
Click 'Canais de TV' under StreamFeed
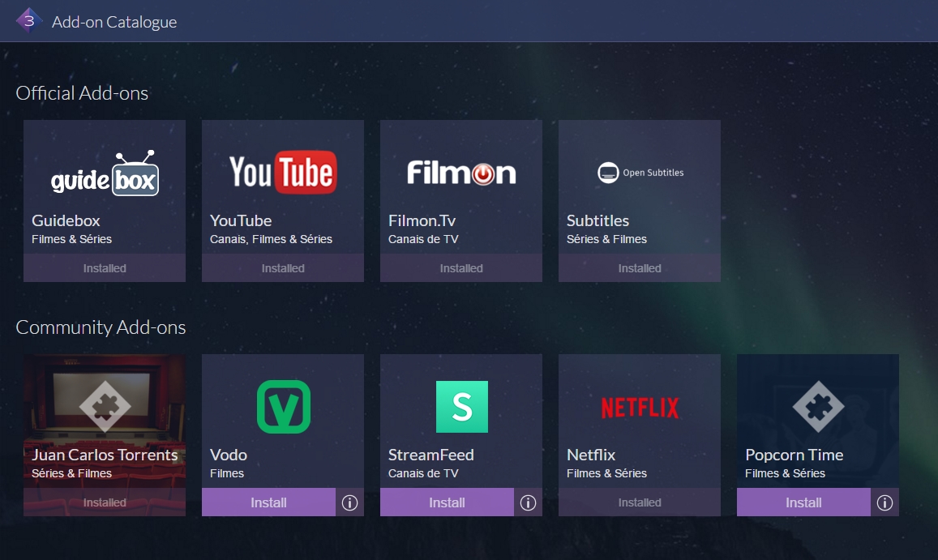tap(423, 473)
